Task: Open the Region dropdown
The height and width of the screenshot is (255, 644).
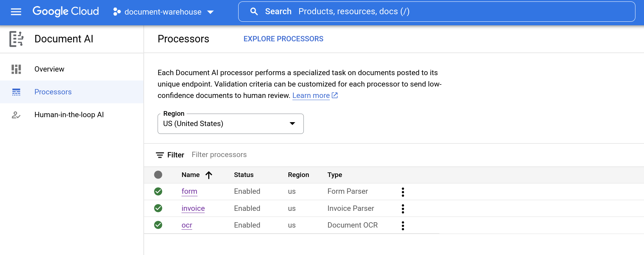Action: tap(230, 124)
